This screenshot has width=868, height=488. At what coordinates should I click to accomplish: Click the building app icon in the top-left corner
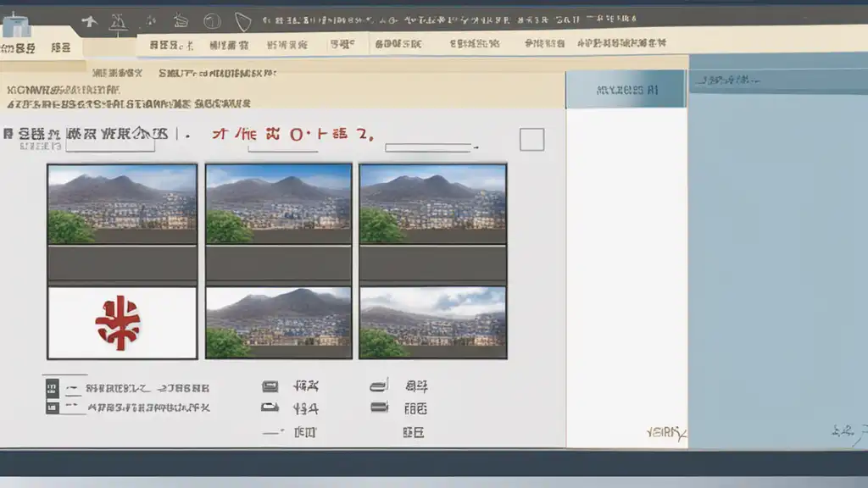tap(17, 25)
